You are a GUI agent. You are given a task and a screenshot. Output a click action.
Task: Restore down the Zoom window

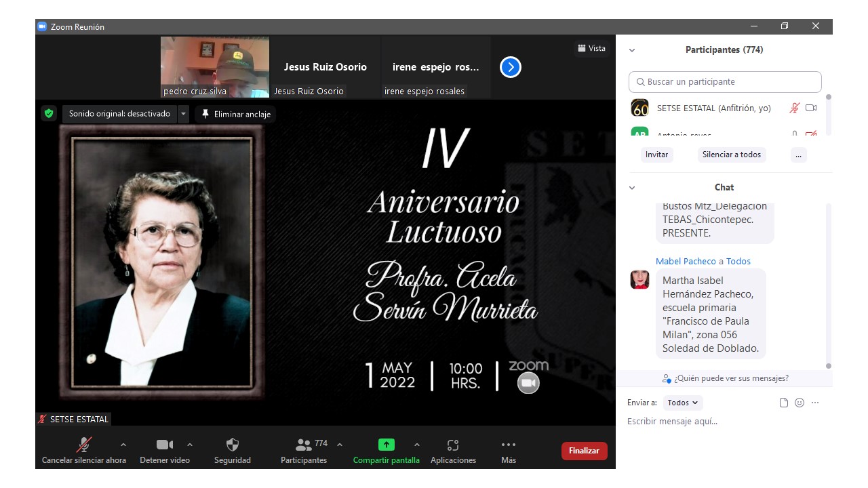[x=785, y=26]
